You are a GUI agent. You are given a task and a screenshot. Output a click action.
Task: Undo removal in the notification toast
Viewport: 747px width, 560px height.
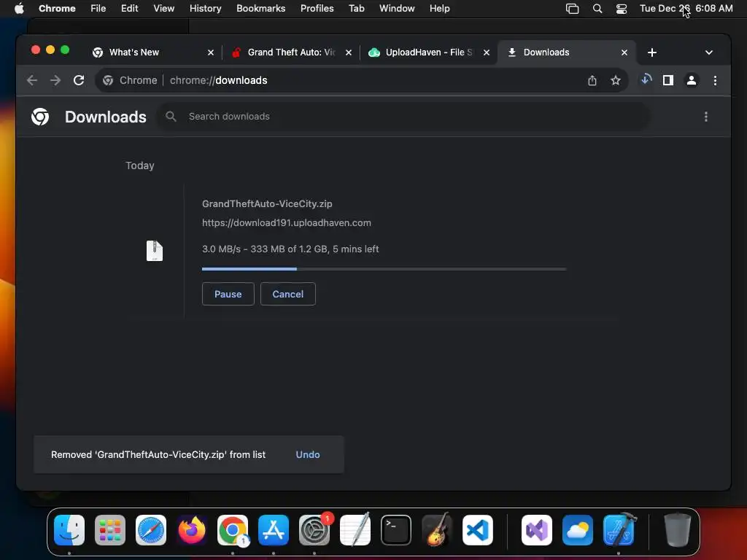point(308,454)
